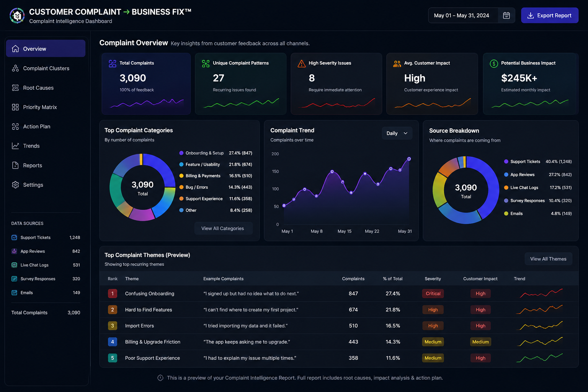Click the Overview home icon
Screen dimensions: 588x392
15,49
